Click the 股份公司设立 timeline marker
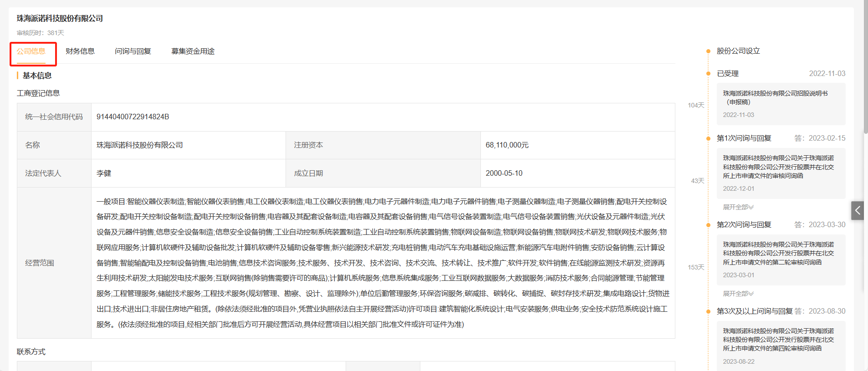Screen dimensions: 868x371 pos(708,51)
